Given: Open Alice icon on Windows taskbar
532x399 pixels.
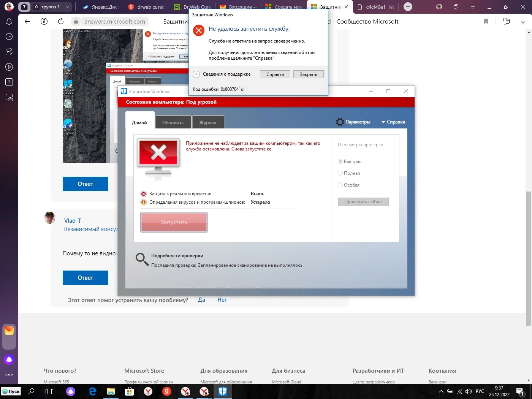Looking at the screenshot, I should click(71, 391).
